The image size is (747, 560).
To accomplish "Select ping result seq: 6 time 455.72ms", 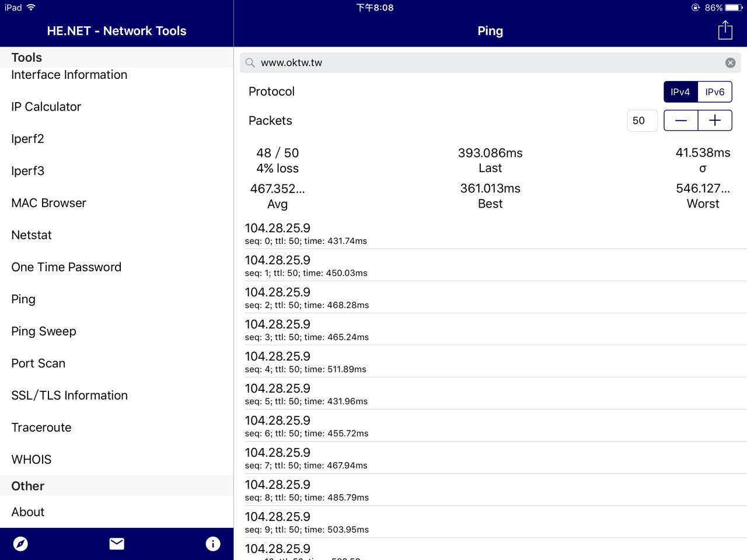I will [490, 426].
